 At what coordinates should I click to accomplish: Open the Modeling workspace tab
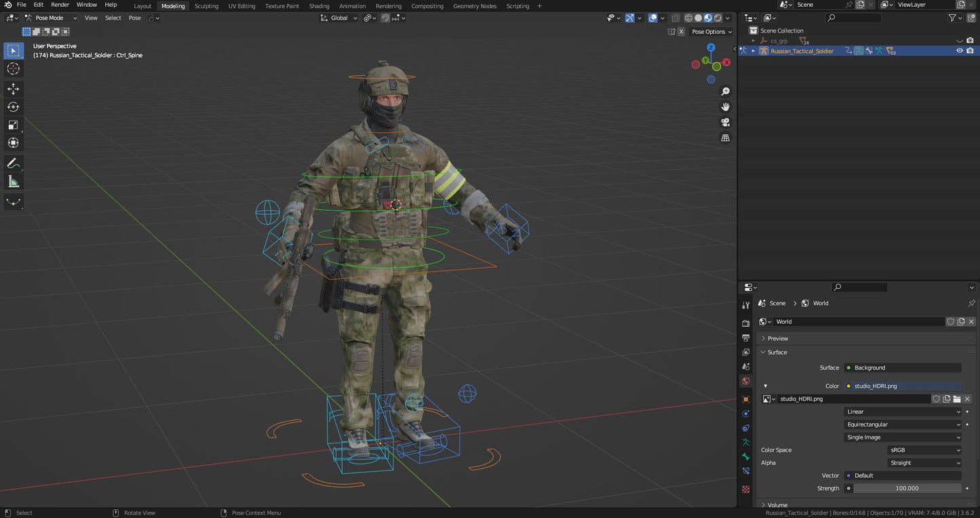pyautogui.click(x=173, y=5)
